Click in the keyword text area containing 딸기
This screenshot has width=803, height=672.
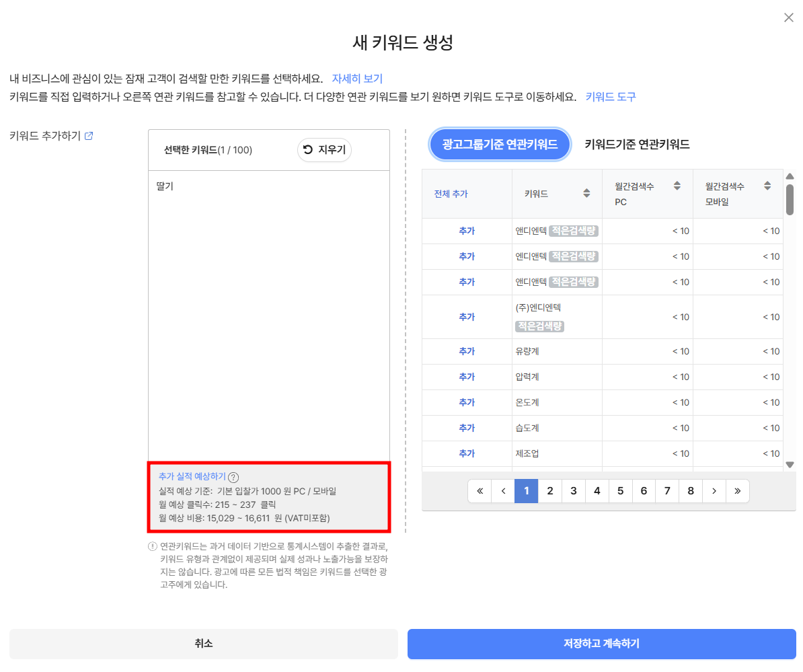pyautogui.click(x=269, y=315)
